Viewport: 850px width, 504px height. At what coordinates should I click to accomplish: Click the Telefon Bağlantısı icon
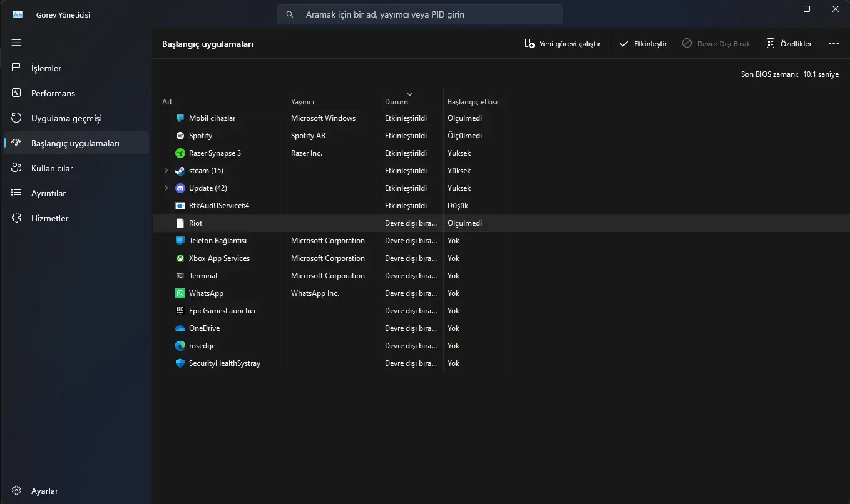180,241
